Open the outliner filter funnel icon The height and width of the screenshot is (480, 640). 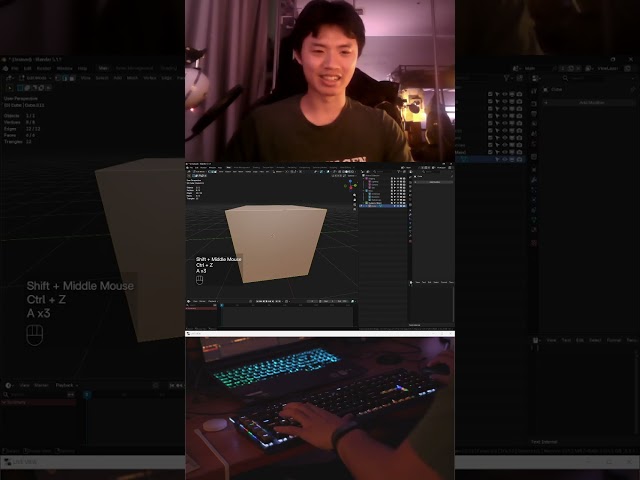(x=507, y=78)
